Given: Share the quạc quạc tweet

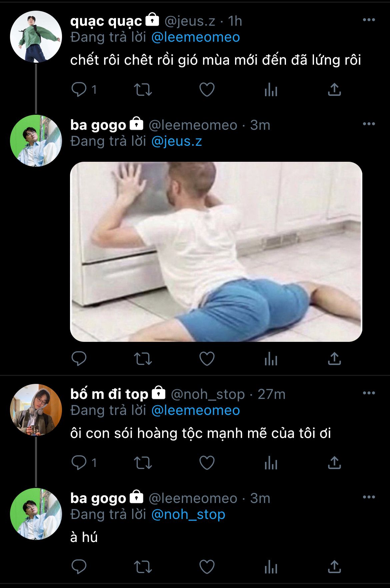Looking at the screenshot, I should [x=334, y=89].
